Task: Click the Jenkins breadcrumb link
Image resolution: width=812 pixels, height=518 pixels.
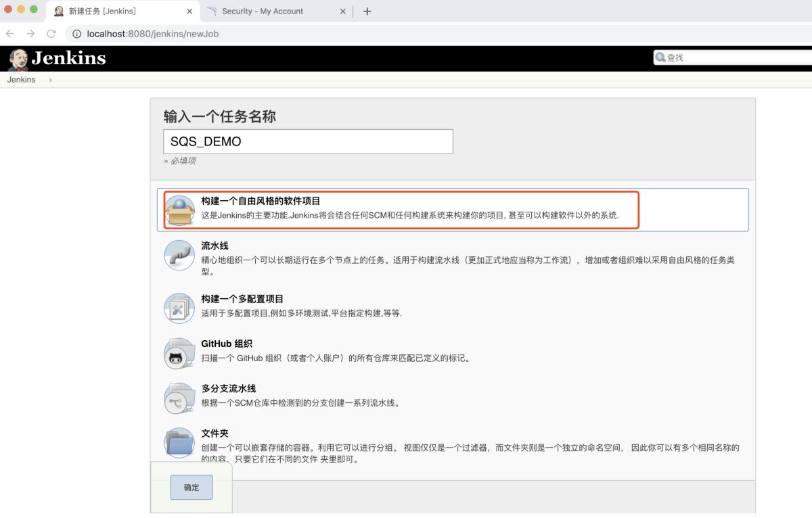Action: (21, 80)
